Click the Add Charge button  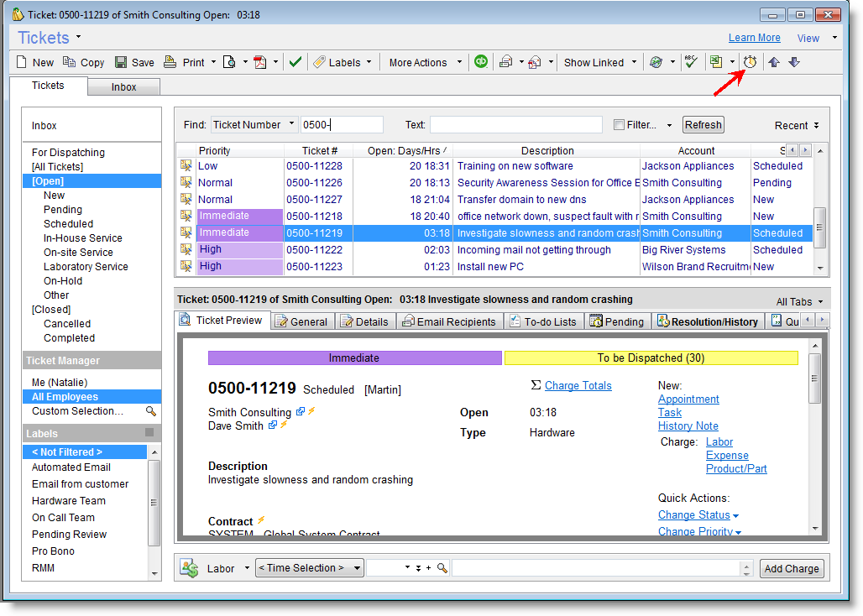[x=792, y=568]
